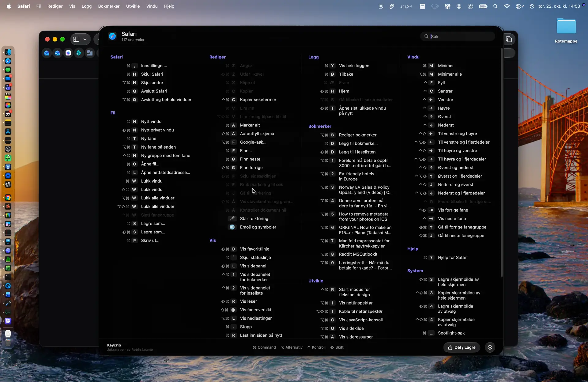Click first pinned tab icon in Safari window

pyautogui.click(x=47, y=53)
